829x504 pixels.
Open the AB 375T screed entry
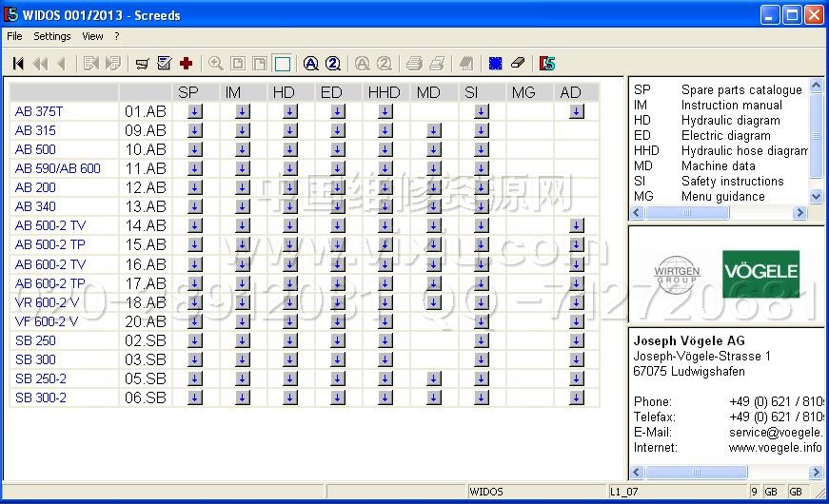point(39,111)
